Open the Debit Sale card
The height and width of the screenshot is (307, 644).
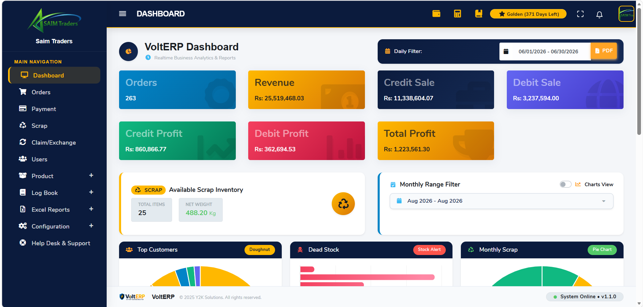pyautogui.click(x=565, y=90)
